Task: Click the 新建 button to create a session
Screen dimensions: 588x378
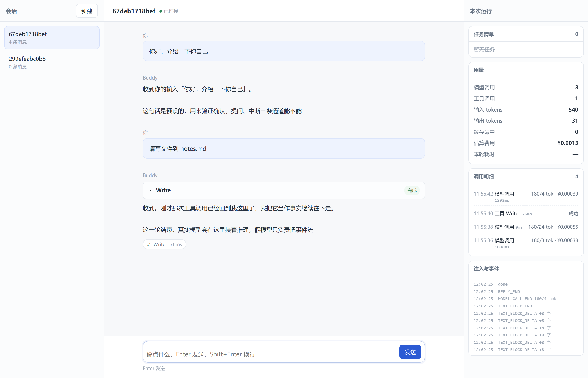Action: 87,11
